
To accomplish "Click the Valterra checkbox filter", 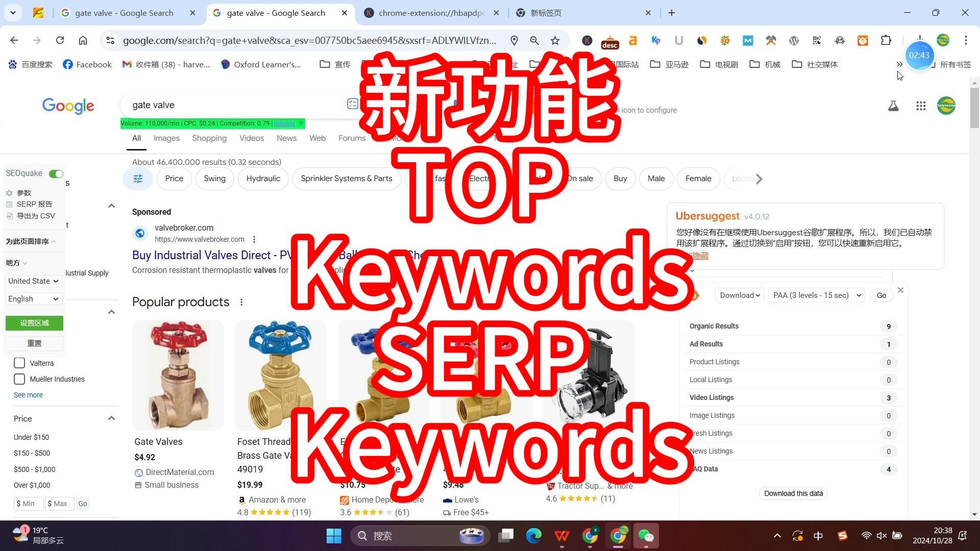I will click(x=19, y=363).
